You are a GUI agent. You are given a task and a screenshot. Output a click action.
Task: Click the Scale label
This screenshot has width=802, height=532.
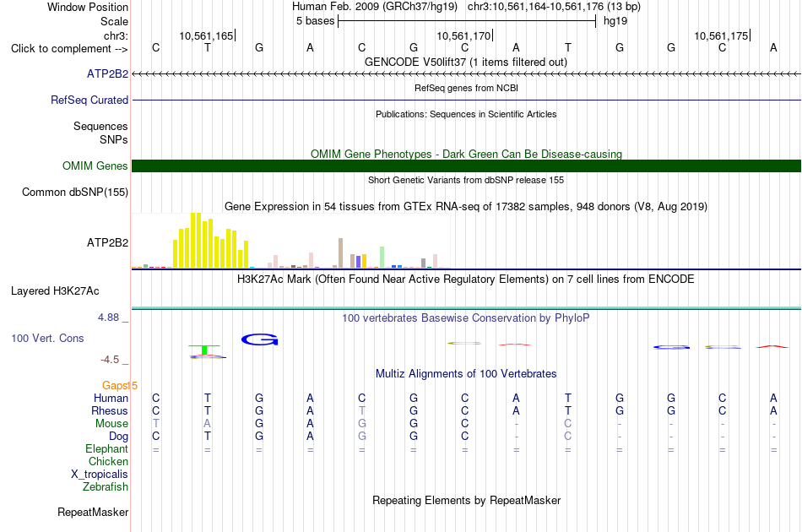click(x=114, y=21)
